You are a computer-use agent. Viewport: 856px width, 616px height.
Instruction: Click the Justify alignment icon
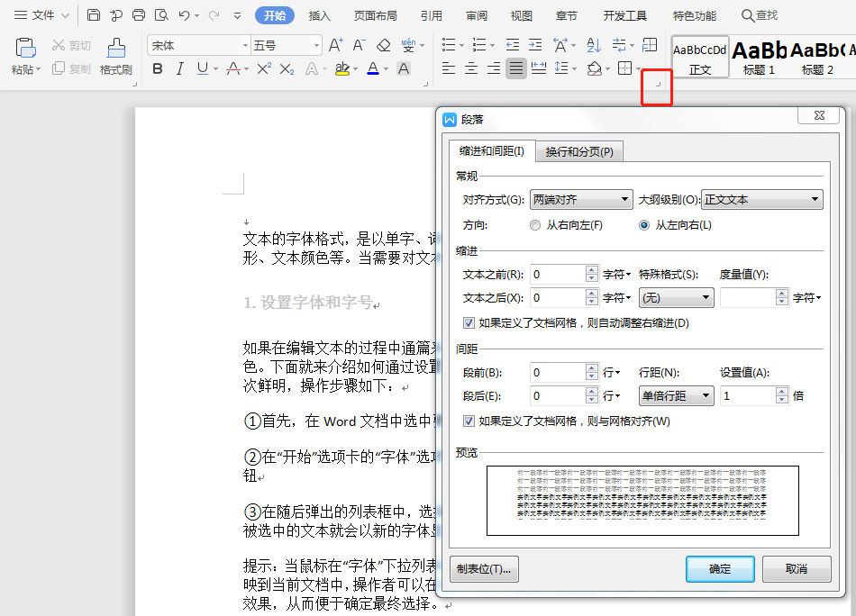tap(516, 68)
